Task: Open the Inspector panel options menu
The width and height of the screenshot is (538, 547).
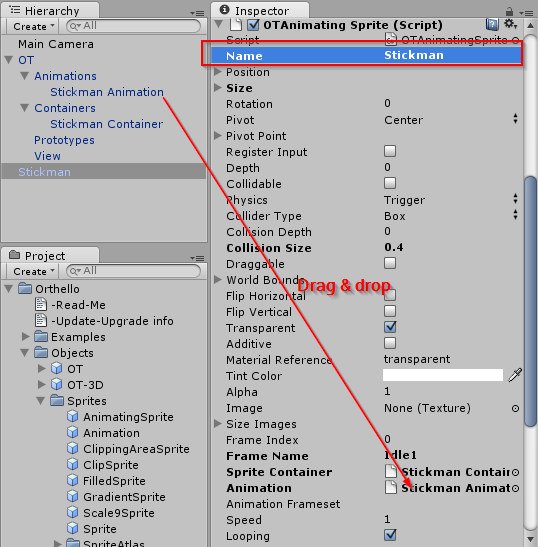Action: 526,13
